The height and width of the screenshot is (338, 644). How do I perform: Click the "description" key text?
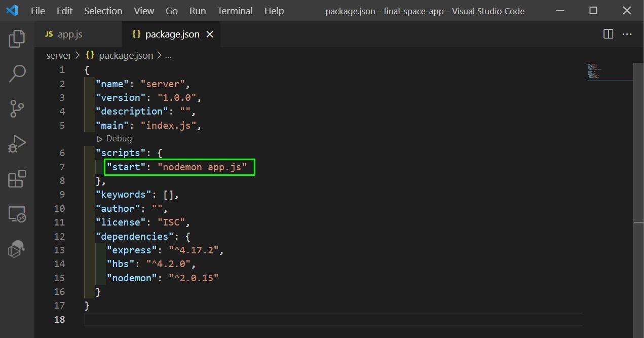pos(132,111)
